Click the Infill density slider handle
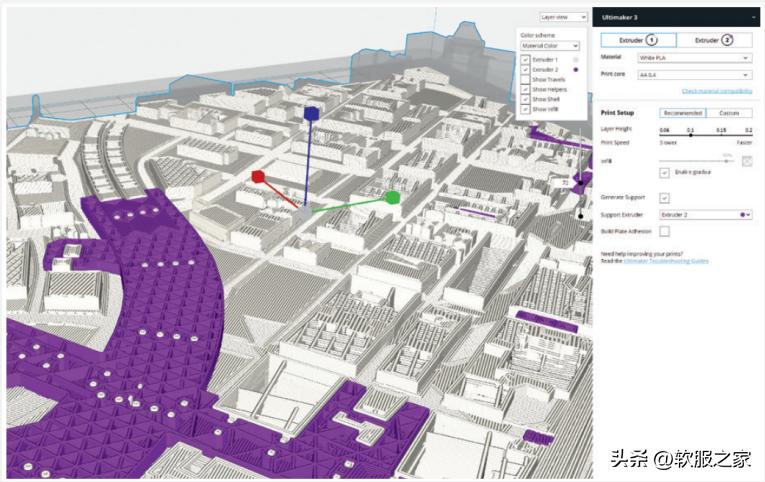This screenshot has height=482, width=765. click(726, 161)
